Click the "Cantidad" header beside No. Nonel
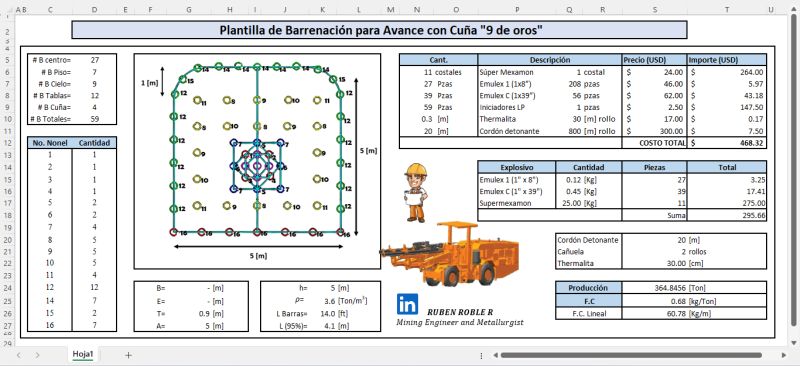The width and height of the screenshot is (800, 366). [x=94, y=143]
